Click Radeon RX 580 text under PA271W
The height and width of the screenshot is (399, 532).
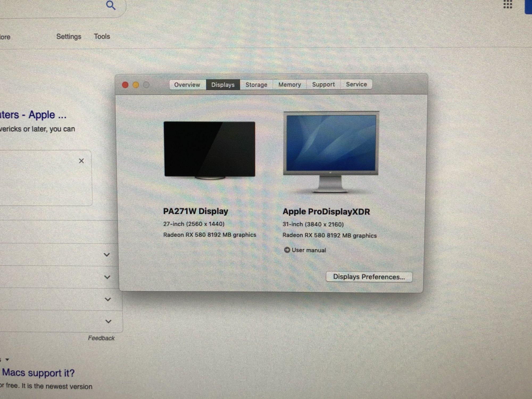coord(210,235)
